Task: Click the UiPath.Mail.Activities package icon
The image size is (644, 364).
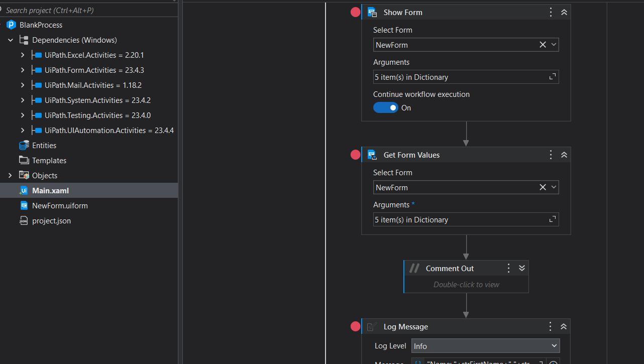Action: 37,85
